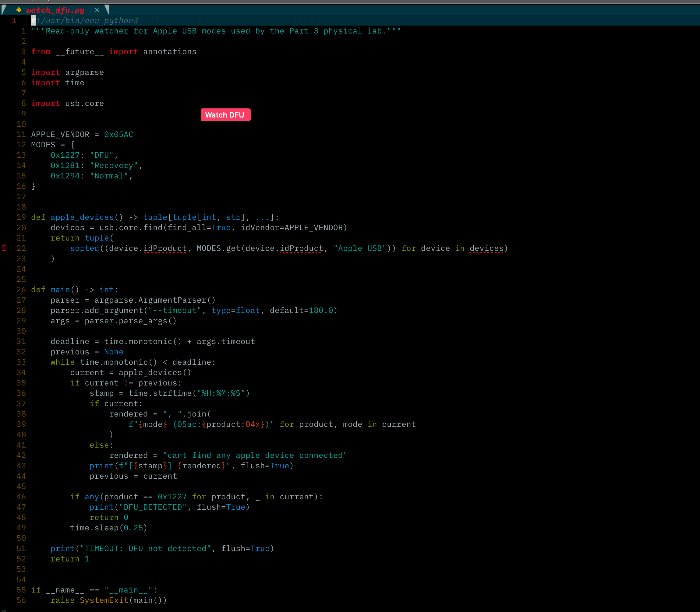This screenshot has width=700, height=612.
Task: Click the "__main__" string
Action: [129, 590]
